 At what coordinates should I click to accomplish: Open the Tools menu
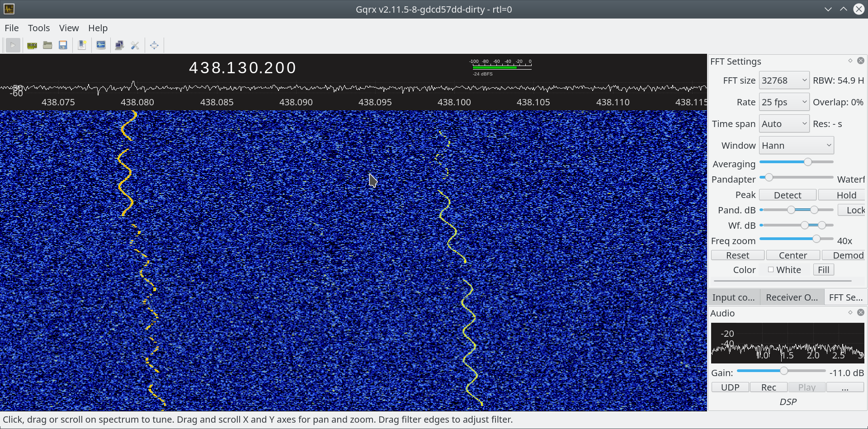(x=39, y=28)
